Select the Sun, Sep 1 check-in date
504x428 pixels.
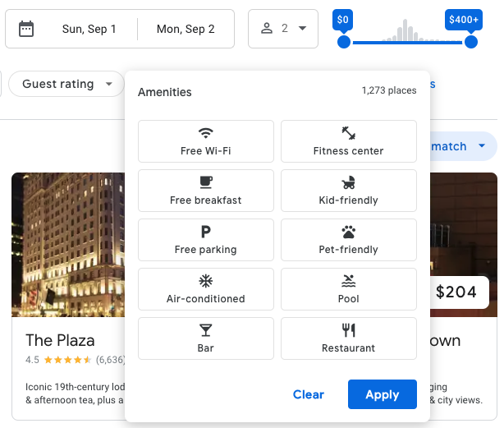click(x=89, y=29)
